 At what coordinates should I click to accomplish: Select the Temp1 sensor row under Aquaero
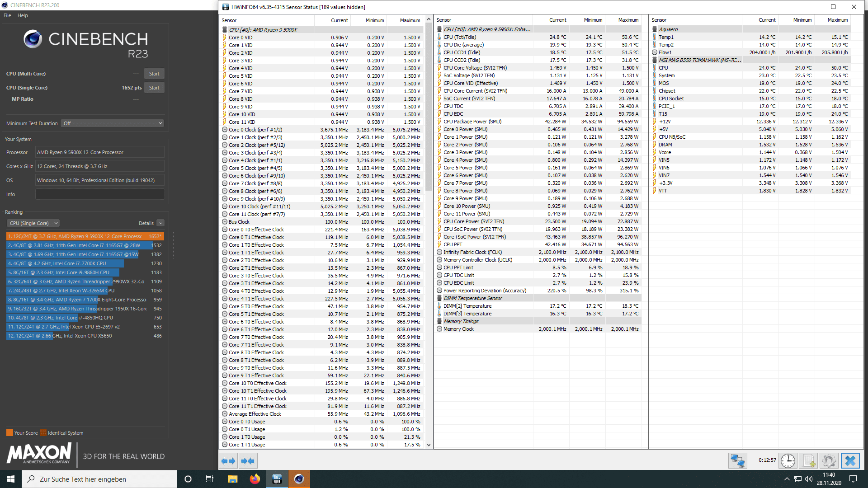751,37
